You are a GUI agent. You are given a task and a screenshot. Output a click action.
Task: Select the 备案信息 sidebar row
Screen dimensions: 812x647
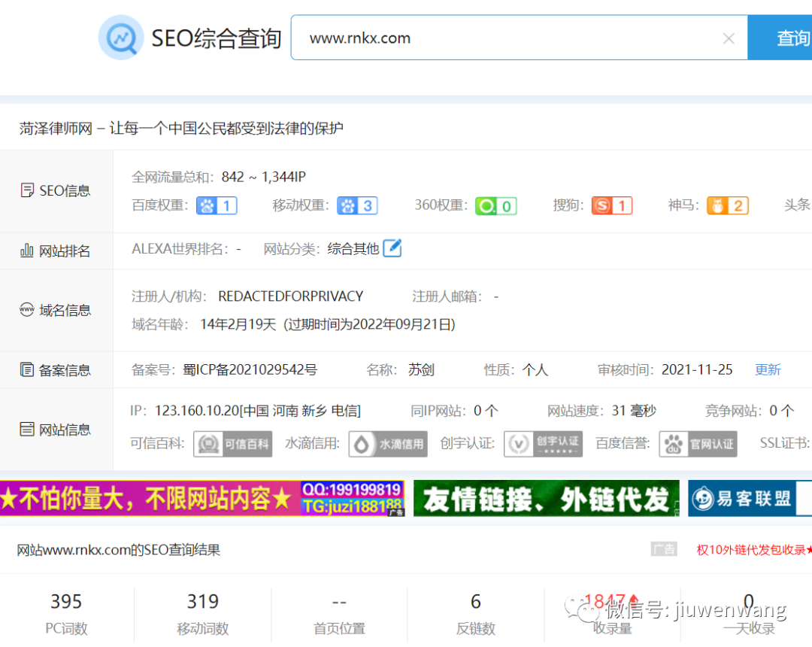pos(56,370)
